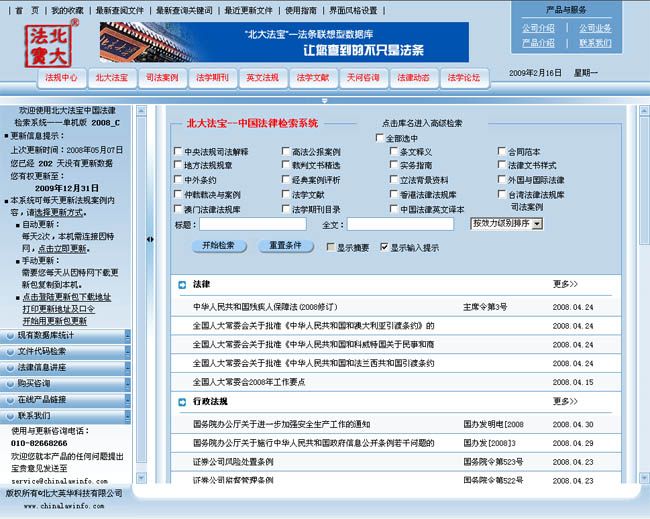The width and height of the screenshot is (650, 519).
Task: Open 点击登陆更新包下载地址 link
Action: [67, 297]
